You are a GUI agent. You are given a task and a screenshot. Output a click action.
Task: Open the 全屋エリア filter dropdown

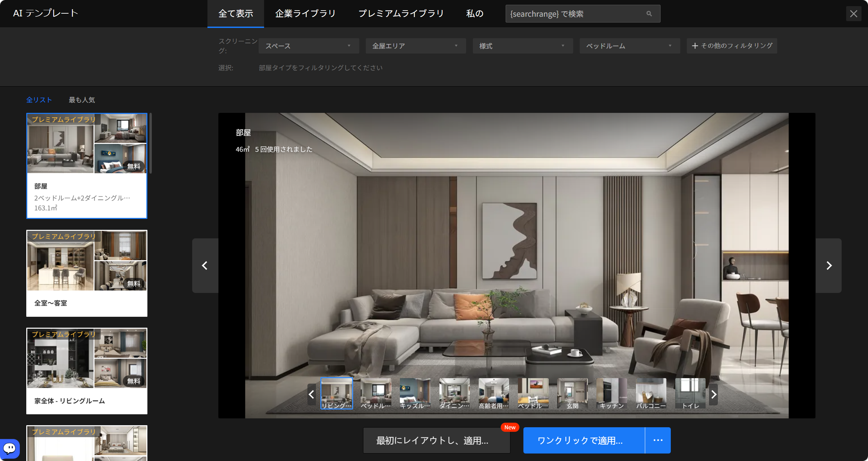tap(416, 46)
